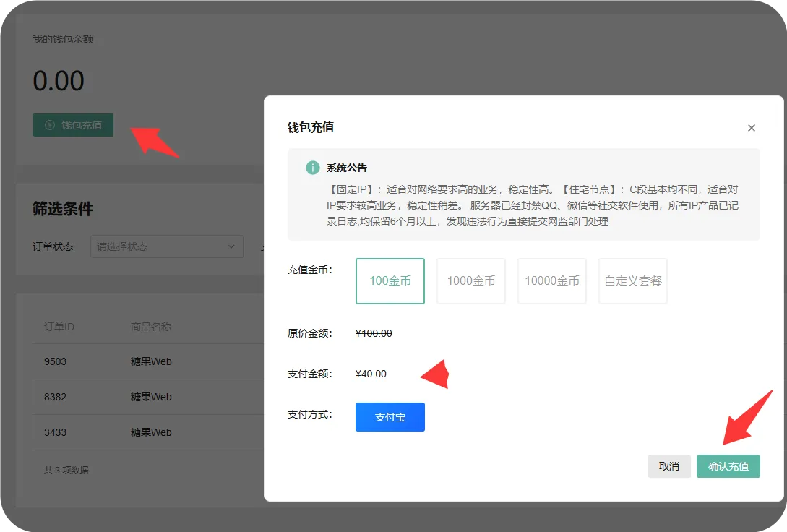Click the 我的钱包余额 label
This screenshot has height=532, width=787.
point(64,39)
